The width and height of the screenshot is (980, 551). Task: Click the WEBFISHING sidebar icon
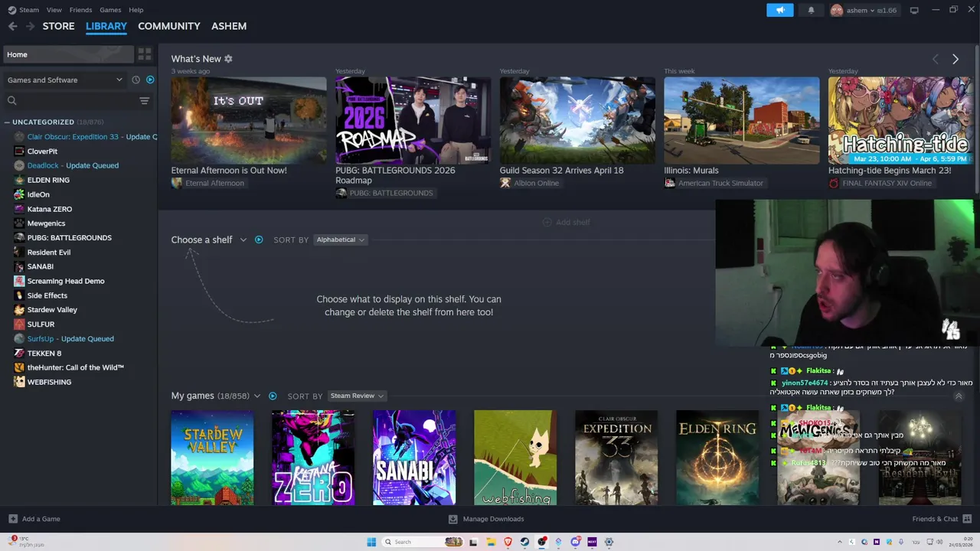(x=19, y=382)
